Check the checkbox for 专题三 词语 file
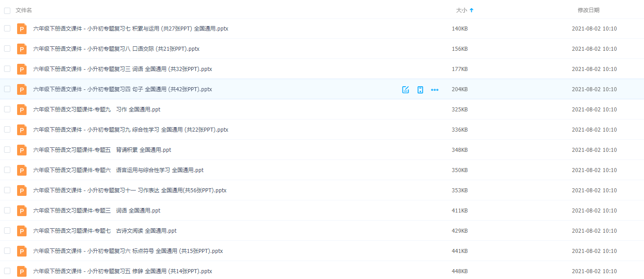Screen dimensions: 644x279 (x=7, y=210)
